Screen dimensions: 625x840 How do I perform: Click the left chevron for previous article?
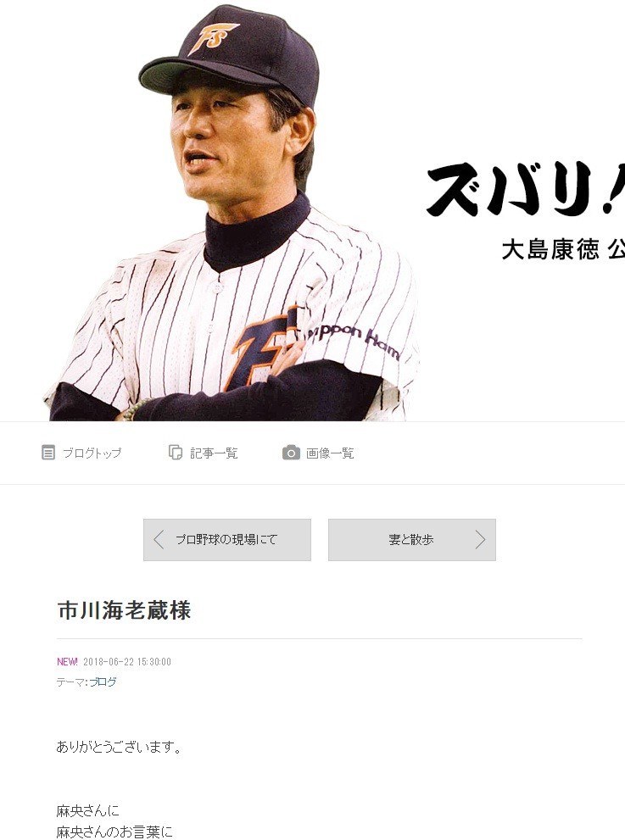pos(158,539)
